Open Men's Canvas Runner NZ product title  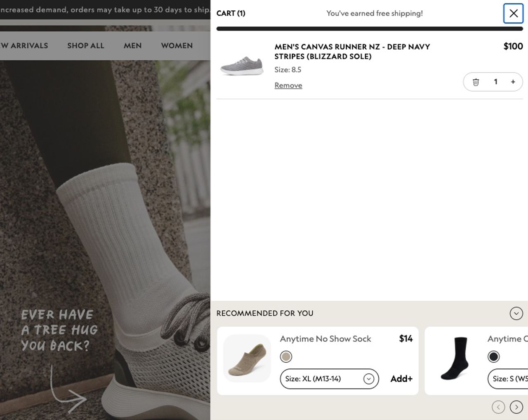pos(352,52)
